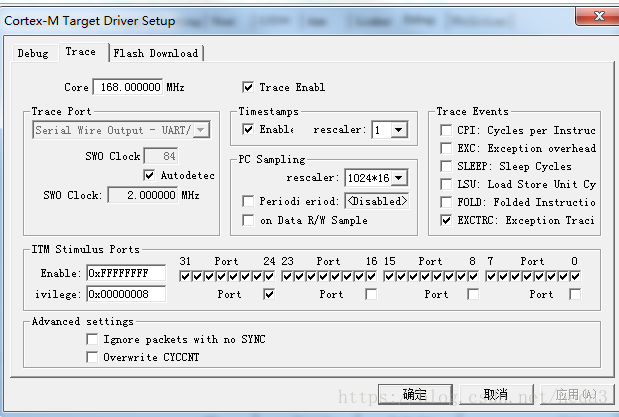Click the SWO Clock prescaler field

[x=161, y=156]
